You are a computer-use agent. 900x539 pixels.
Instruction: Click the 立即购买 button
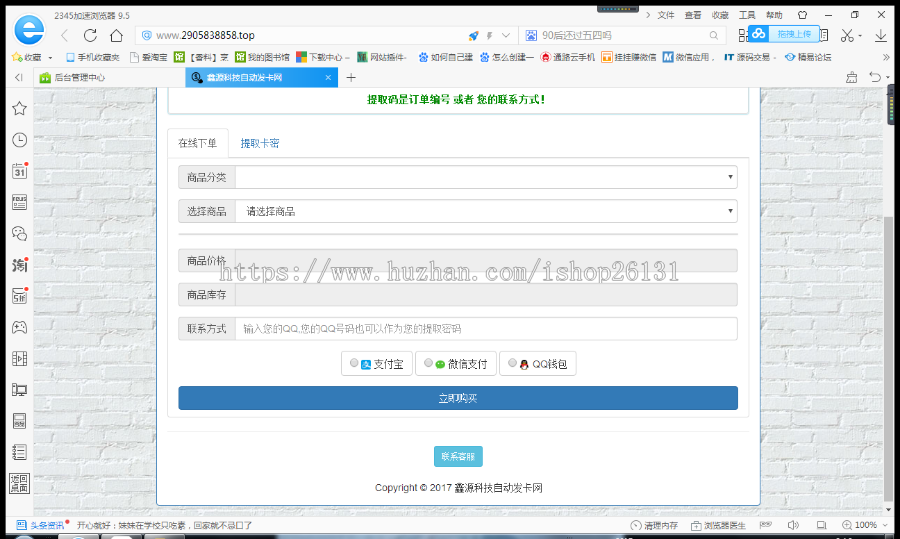click(457, 398)
